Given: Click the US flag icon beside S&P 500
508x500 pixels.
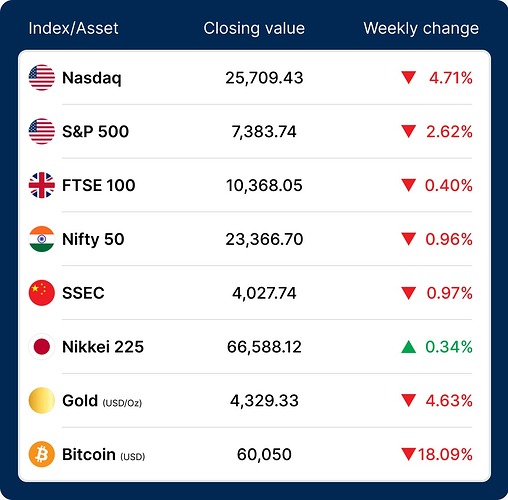Looking at the screenshot, I should [x=42, y=131].
